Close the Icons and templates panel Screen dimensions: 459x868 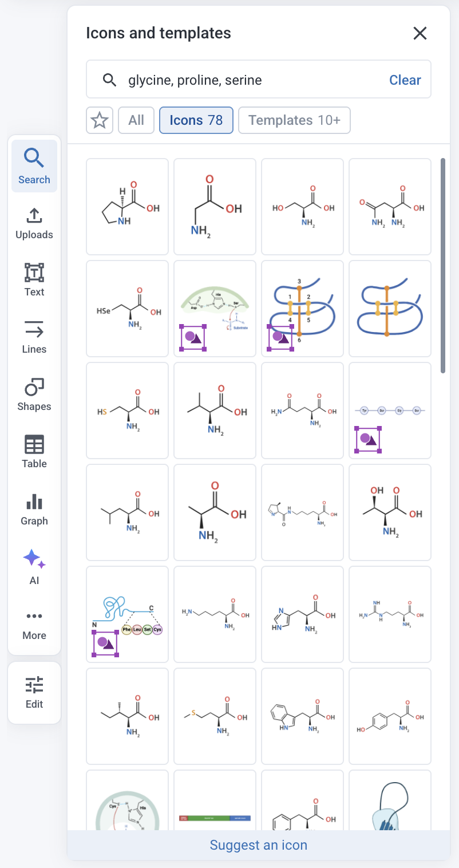point(420,33)
